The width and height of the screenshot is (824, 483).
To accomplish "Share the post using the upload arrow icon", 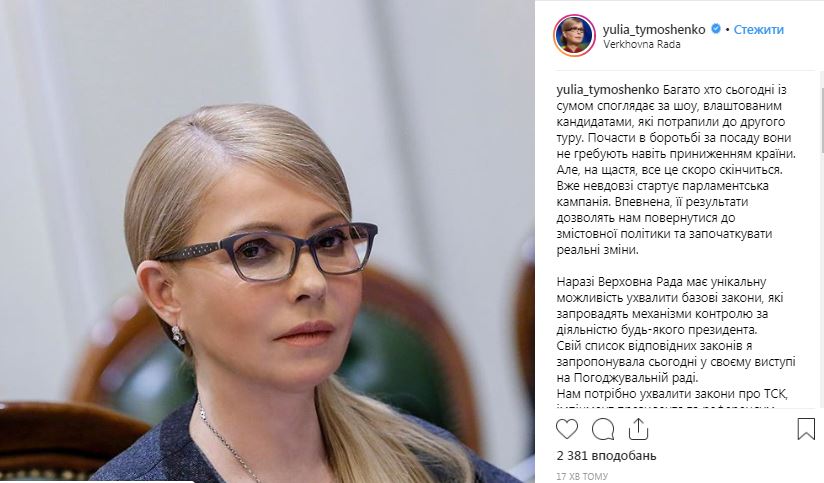I will pyautogui.click(x=638, y=429).
